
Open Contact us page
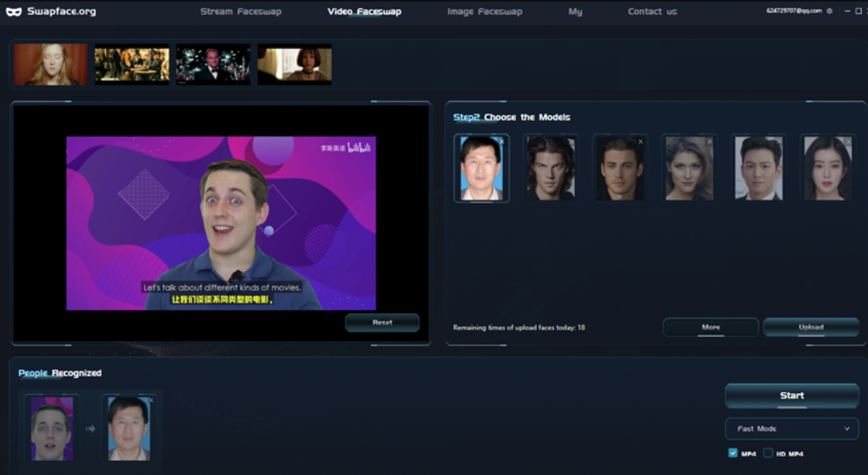(652, 12)
